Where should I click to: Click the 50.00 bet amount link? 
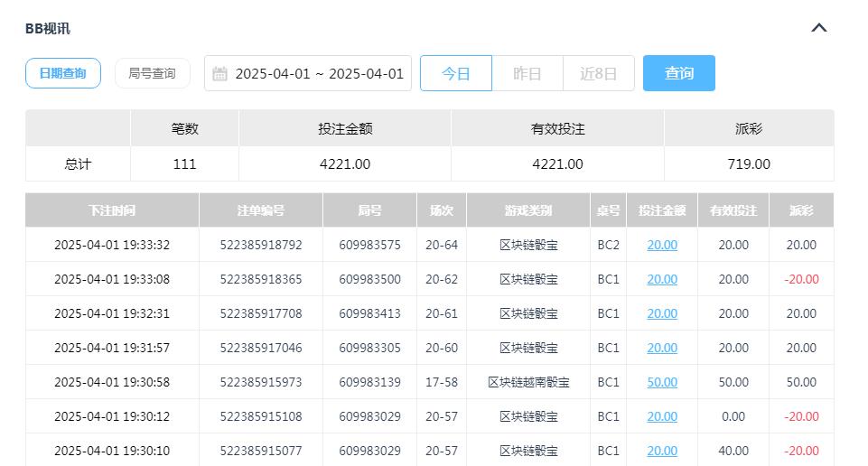pos(661,382)
